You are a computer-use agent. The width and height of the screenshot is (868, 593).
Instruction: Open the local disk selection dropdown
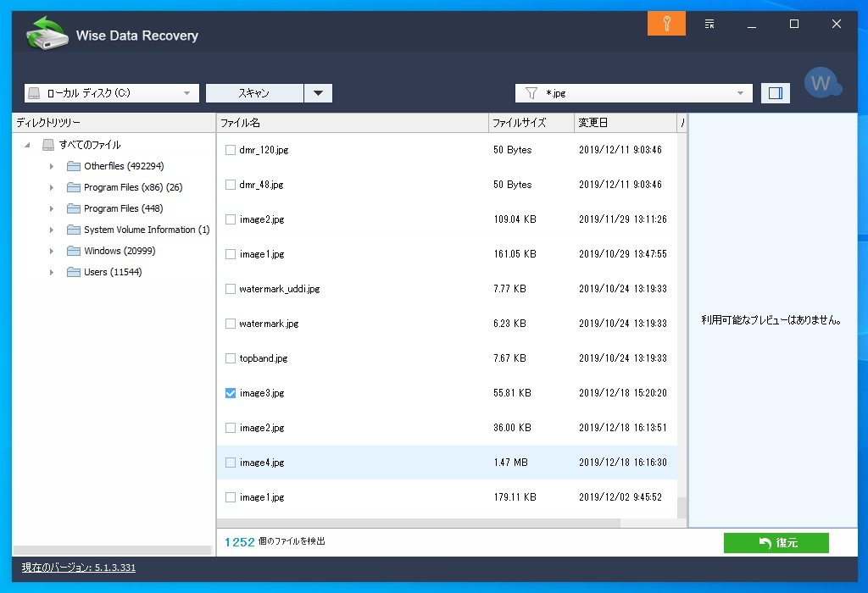pos(187,92)
